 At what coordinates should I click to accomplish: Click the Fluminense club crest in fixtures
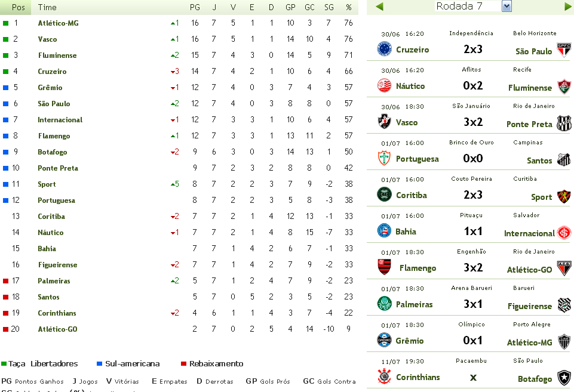click(x=564, y=87)
